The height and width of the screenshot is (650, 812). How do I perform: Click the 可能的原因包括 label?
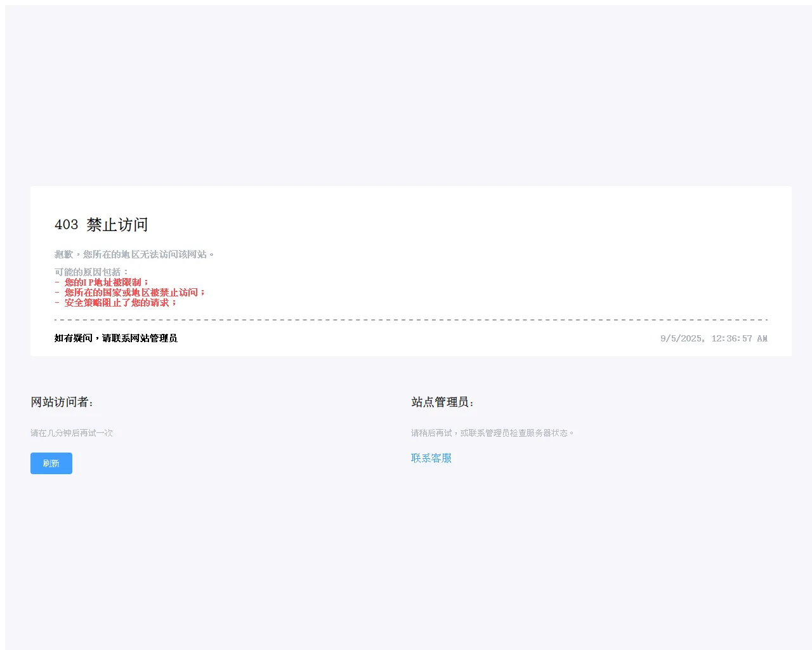point(92,272)
